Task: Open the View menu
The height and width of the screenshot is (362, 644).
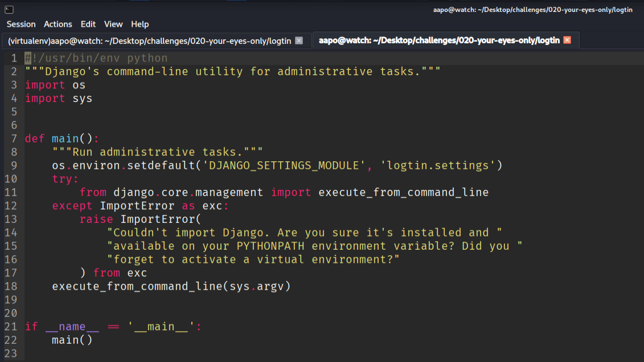Action: click(x=113, y=24)
